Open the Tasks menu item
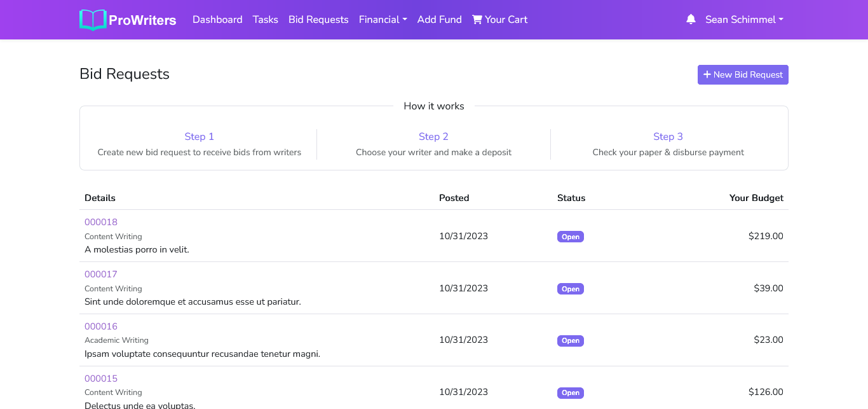This screenshot has width=868, height=409. (265, 20)
